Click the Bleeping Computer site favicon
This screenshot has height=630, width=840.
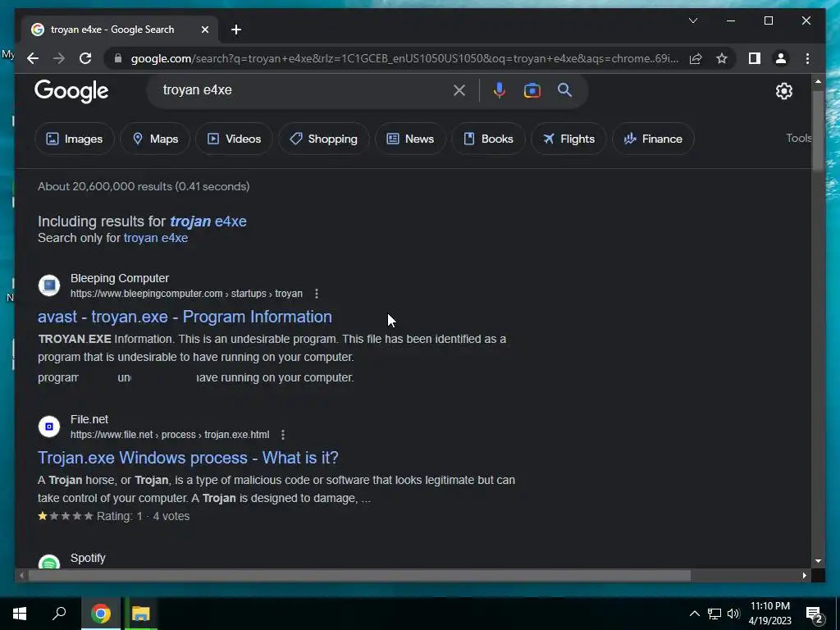(49, 285)
